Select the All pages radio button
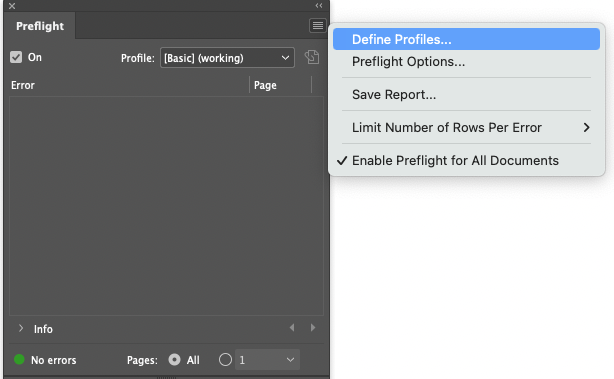Viewport: 614px width, 379px height. pos(174,359)
